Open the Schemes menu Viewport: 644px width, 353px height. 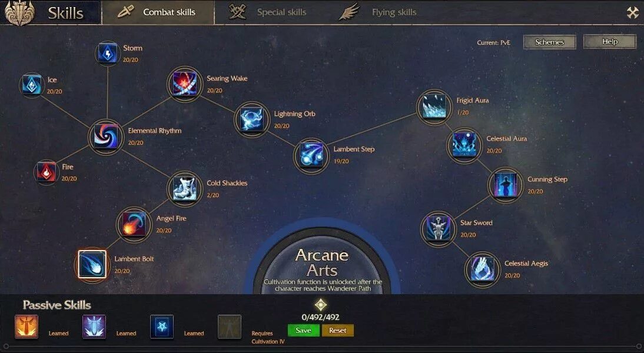click(550, 42)
